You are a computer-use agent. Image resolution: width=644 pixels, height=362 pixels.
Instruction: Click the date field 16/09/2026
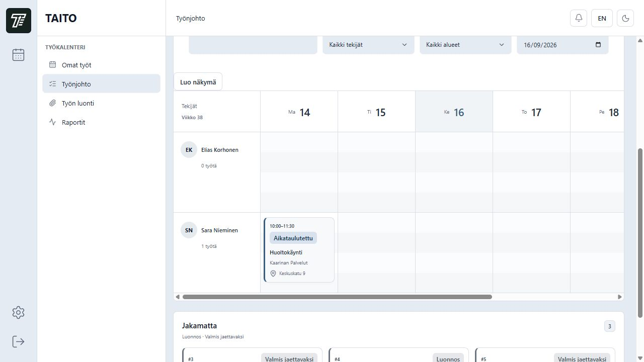(x=562, y=45)
